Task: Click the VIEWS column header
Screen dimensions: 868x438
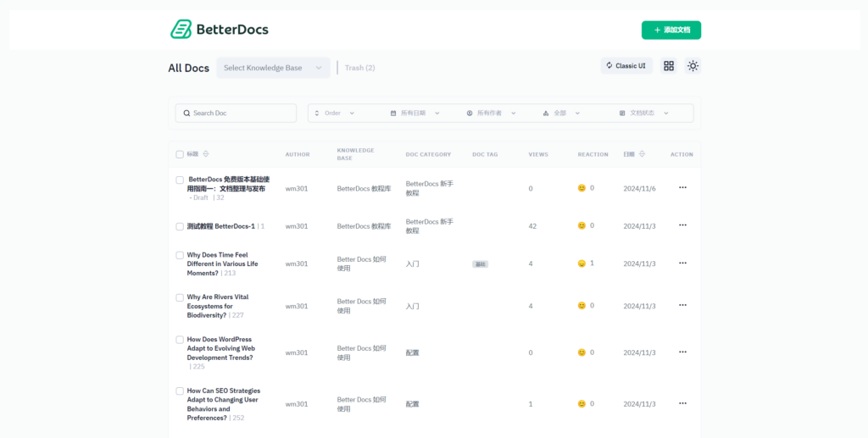Action: [538, 154]
